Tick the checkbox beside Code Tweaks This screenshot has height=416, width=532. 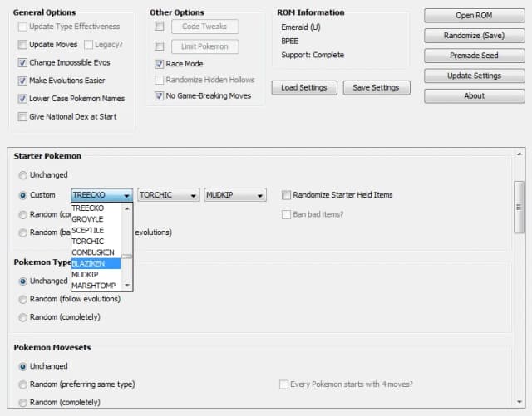click(159, 26)
